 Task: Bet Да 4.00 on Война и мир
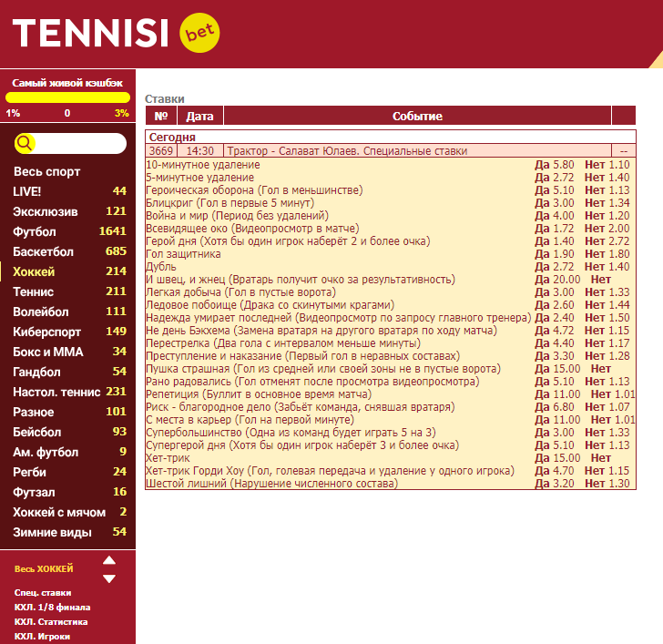pyautogui.click(x=555, y=216)
